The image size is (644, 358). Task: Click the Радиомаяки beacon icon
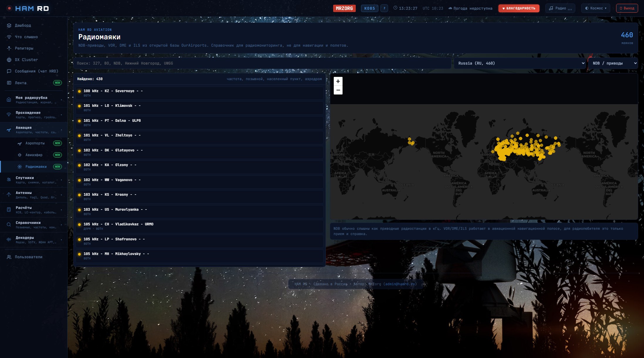click(20, 167)
